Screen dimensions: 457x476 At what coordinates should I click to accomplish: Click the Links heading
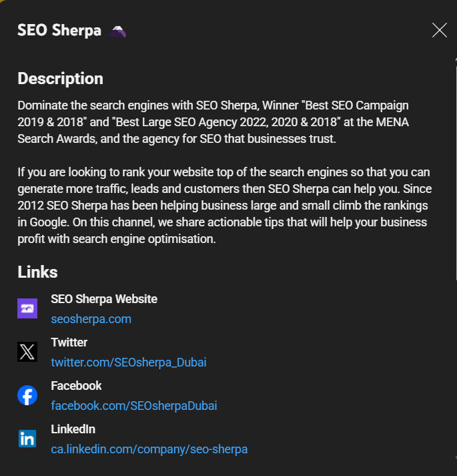(37, 272)
